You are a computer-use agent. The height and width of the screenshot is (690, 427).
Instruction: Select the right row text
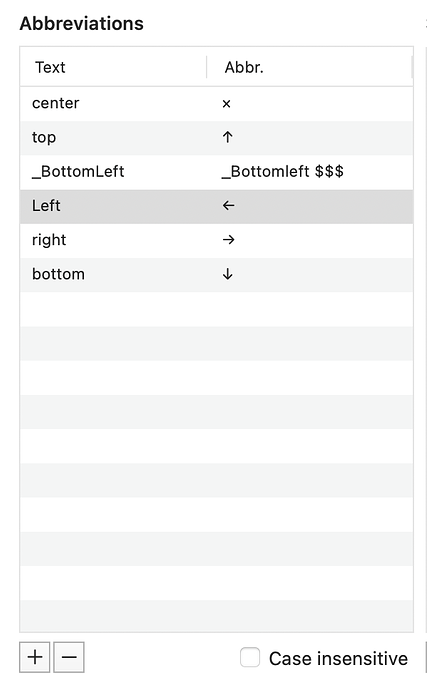(x=49, y=240)
